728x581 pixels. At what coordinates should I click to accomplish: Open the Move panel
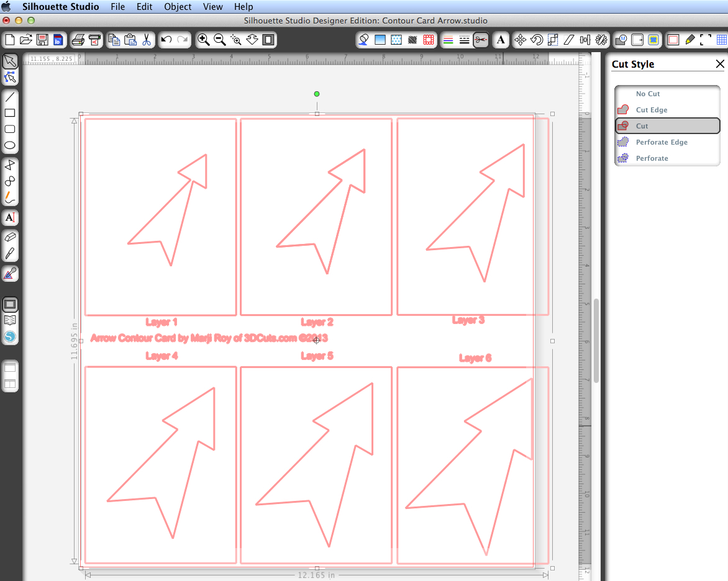click(520, 40)
